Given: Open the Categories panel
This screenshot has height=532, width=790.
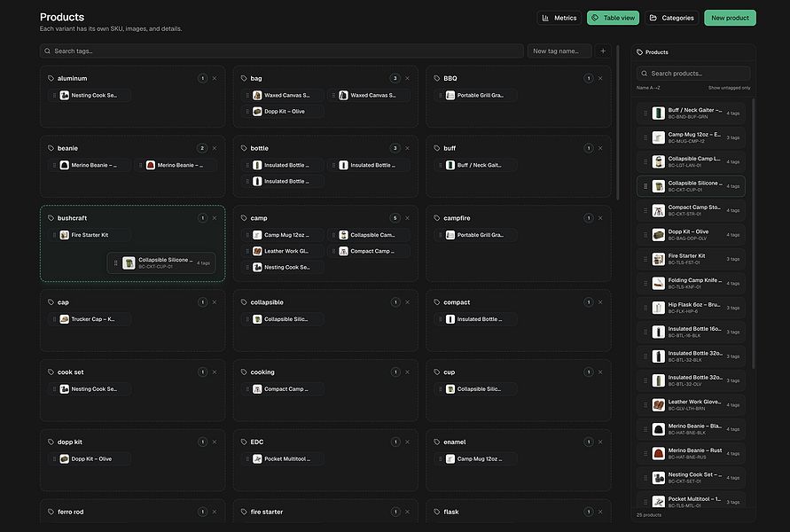Looking at the screenshot, I should [x=671, y=18].
